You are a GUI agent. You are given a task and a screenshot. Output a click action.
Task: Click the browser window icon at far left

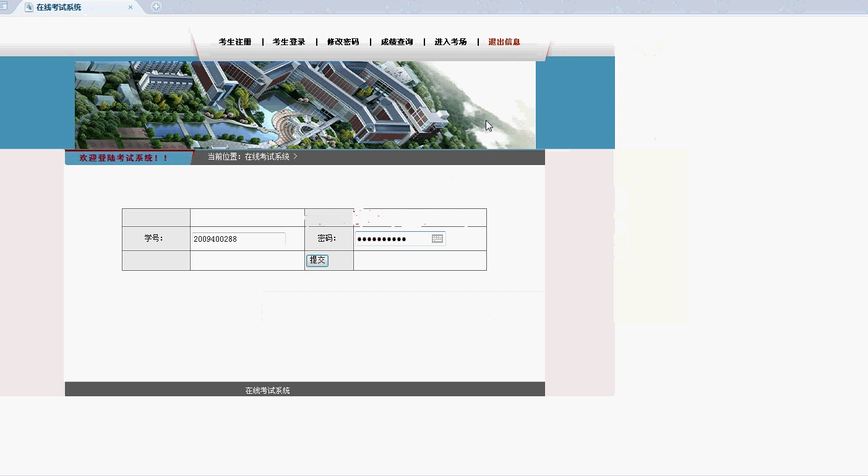point(3,6)
